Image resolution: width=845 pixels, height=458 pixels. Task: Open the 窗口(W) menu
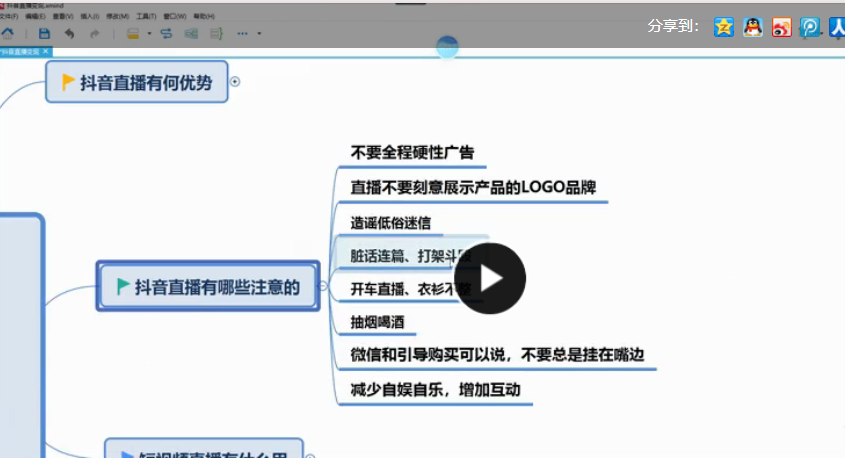click(175, 16)
